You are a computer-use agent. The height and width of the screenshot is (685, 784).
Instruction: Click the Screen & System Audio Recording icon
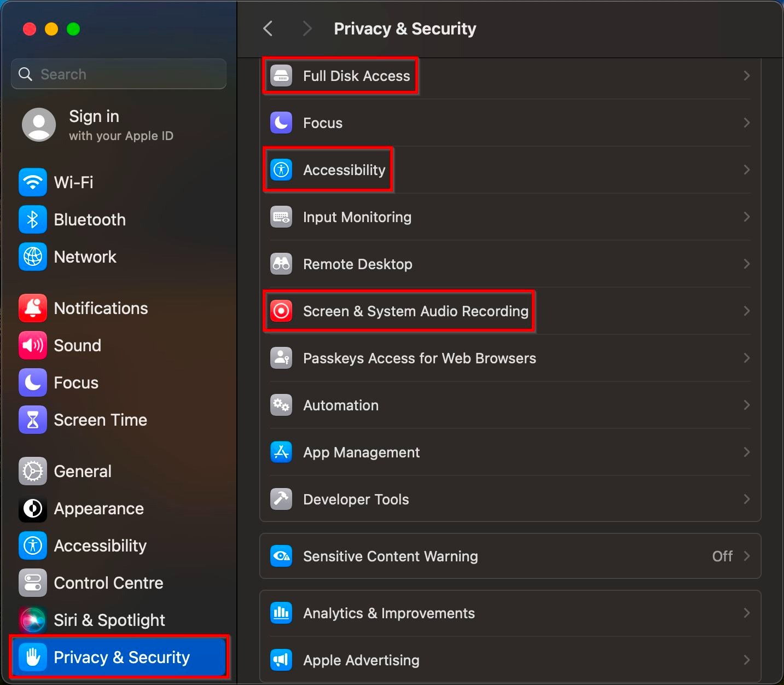281,311
